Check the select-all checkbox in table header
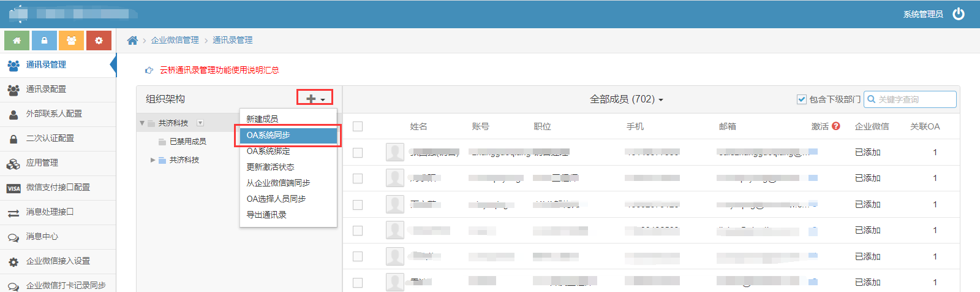Image resolution: width=980 pixels, height=292 pixels. tap(358, 126)
